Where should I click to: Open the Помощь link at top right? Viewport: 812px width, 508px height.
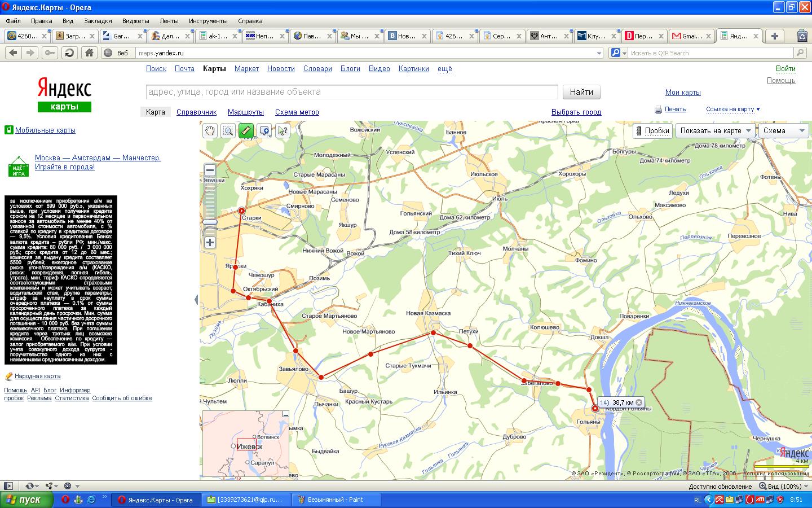pyautogui.click(x=781, y=80)
